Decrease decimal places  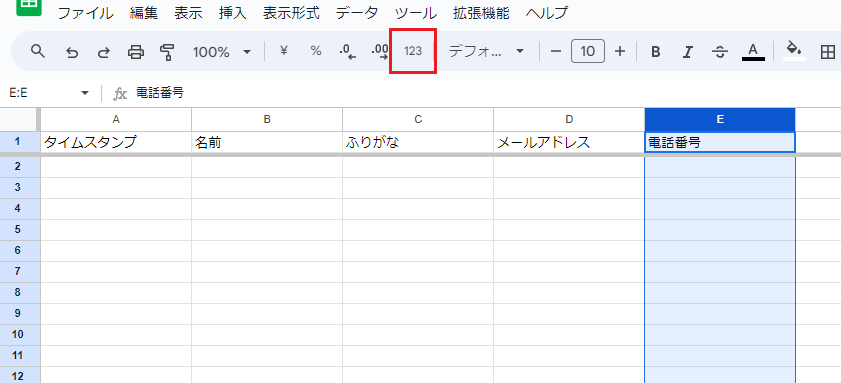pyautogui.click(x=348, y=51)
